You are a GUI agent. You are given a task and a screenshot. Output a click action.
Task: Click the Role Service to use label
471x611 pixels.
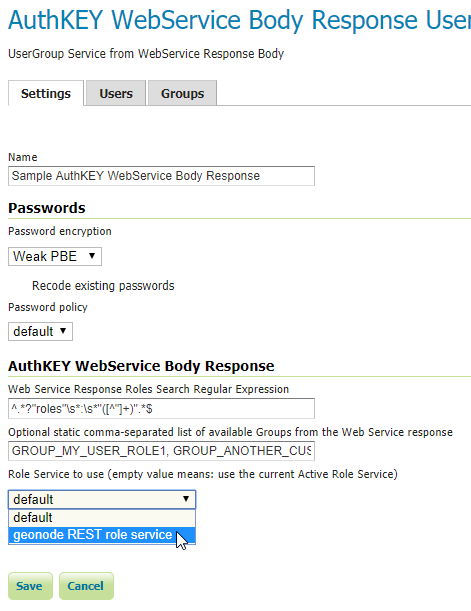click(x=203, y=474)
